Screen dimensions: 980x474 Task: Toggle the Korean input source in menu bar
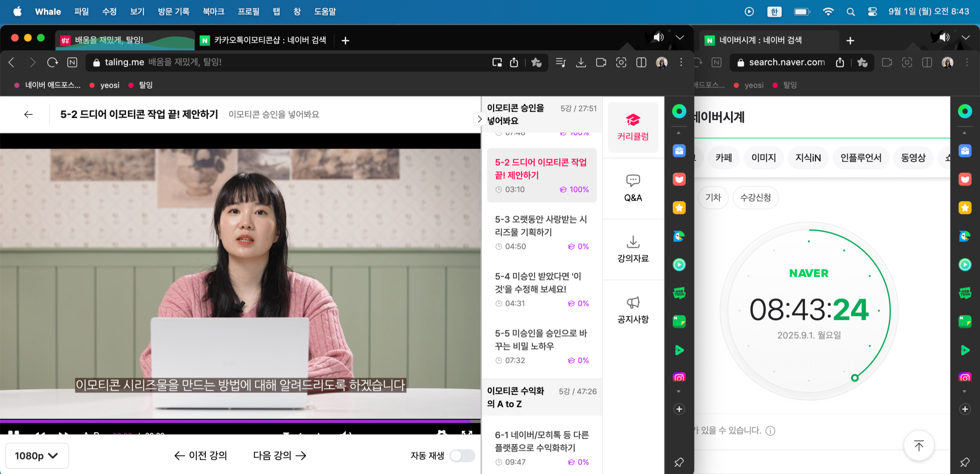(774, 11)
